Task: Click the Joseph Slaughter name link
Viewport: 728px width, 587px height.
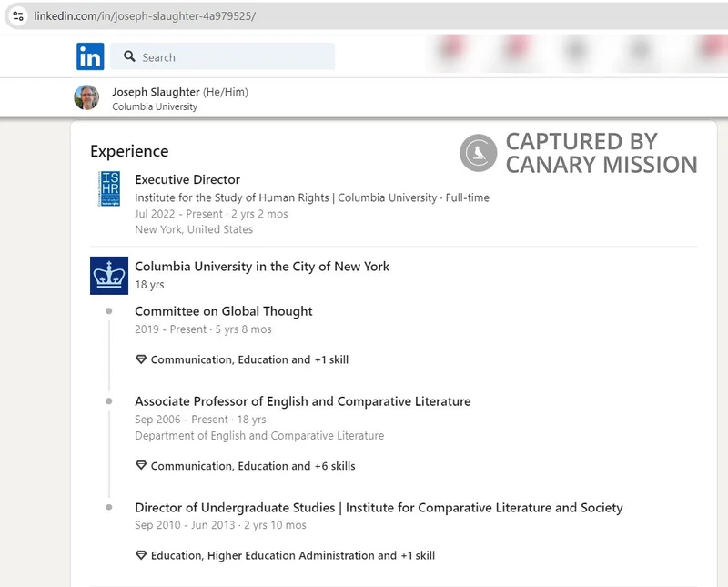Action: point(156,90)
